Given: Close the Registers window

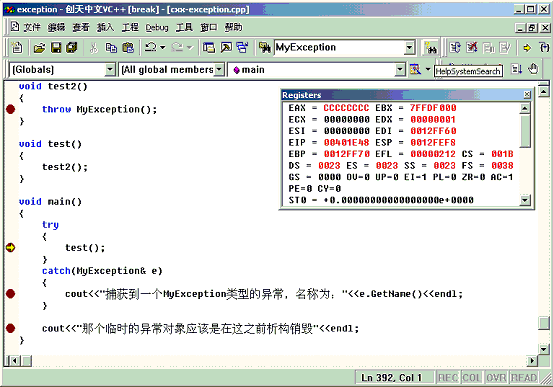Looking at the screenshot, I should (527, 95).
